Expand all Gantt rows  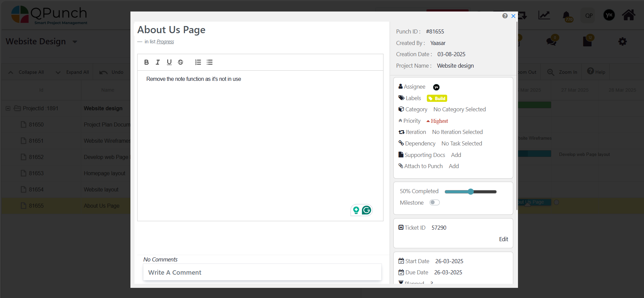click(x=72, y=72)
